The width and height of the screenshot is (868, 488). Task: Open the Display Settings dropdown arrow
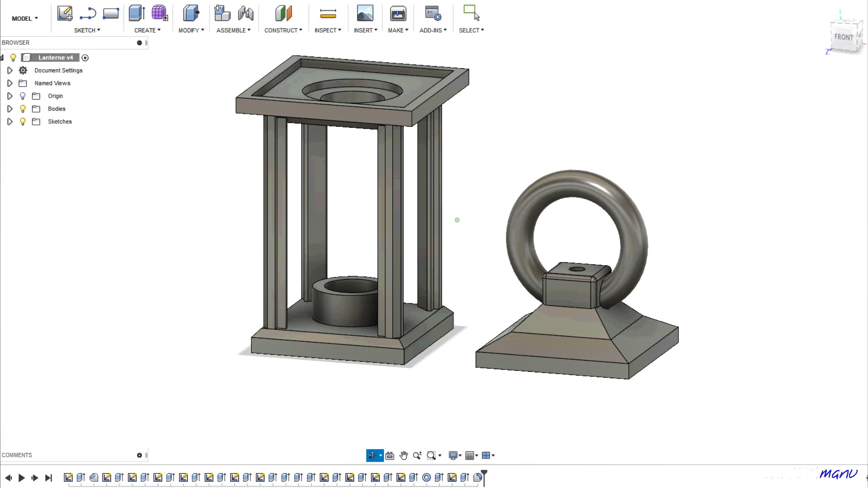[x=460, y=455]
